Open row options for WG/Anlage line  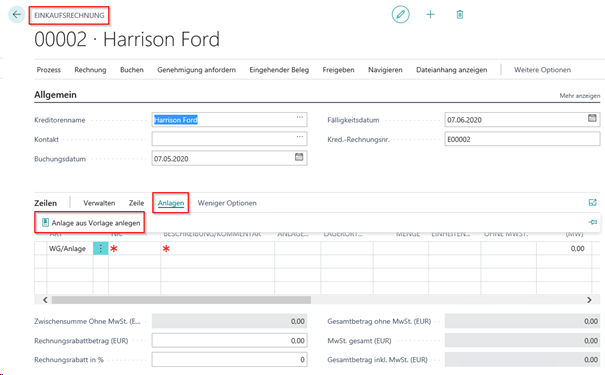(101, 248)
